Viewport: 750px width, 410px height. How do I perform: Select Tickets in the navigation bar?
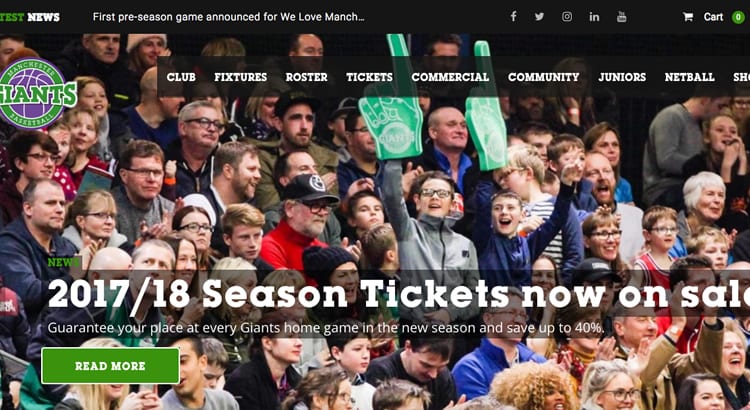[369, 77]
